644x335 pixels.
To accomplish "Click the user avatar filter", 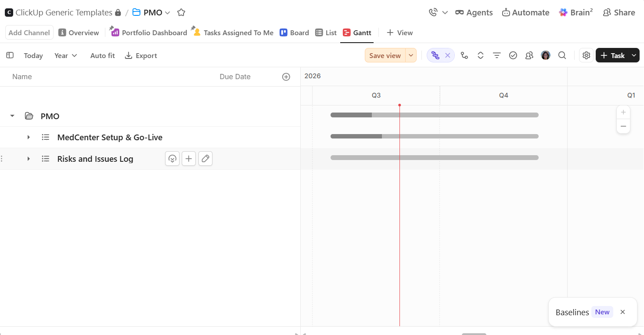I will tap(546, 55).
